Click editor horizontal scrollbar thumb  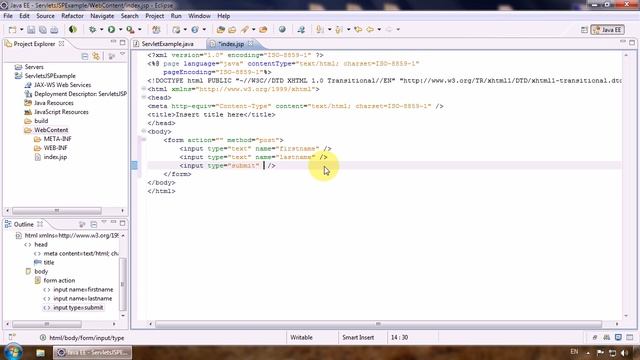[x=378, y=324]
